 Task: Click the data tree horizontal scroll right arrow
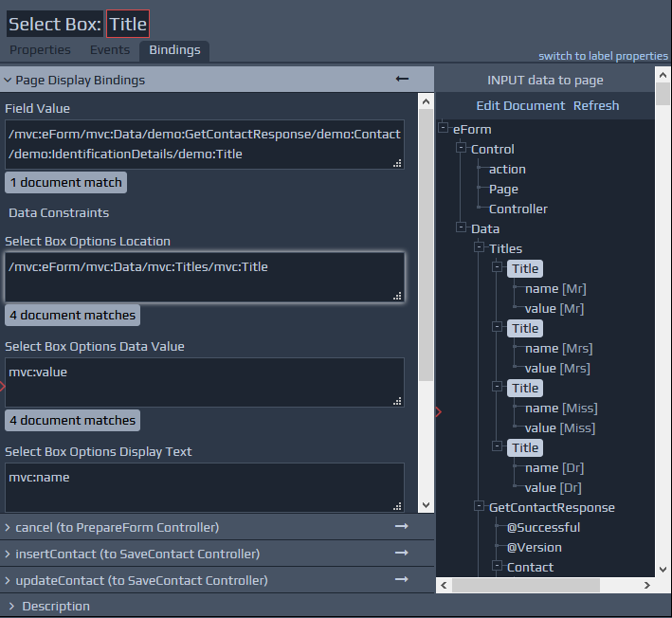tap(647, 586)
